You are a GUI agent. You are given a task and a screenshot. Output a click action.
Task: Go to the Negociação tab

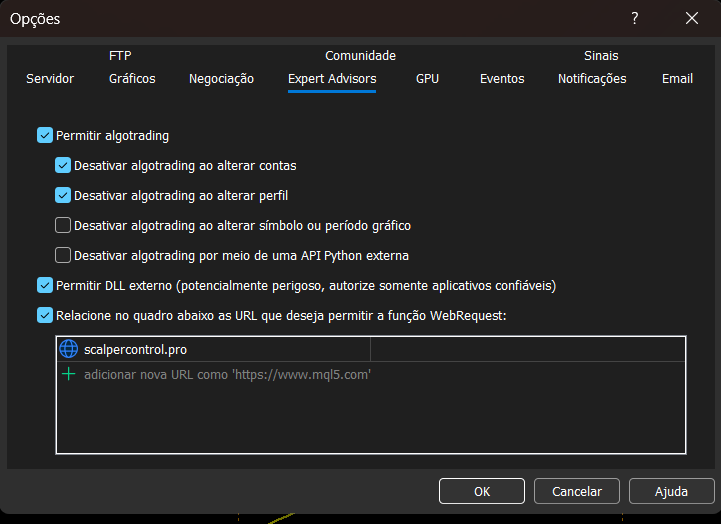coord(221,79)
